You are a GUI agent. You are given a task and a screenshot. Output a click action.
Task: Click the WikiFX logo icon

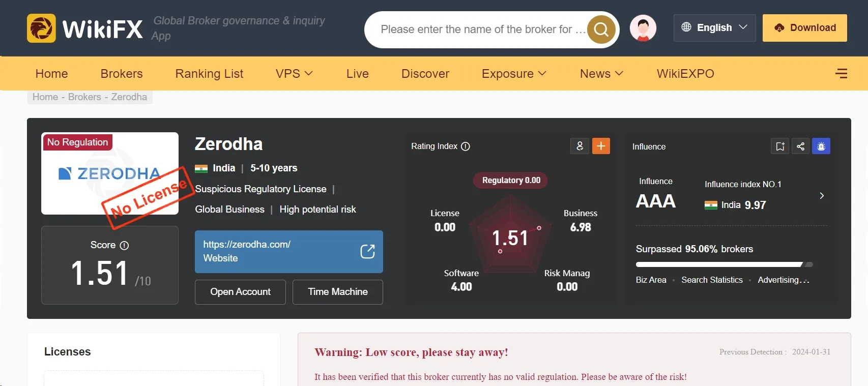(41, 28)
